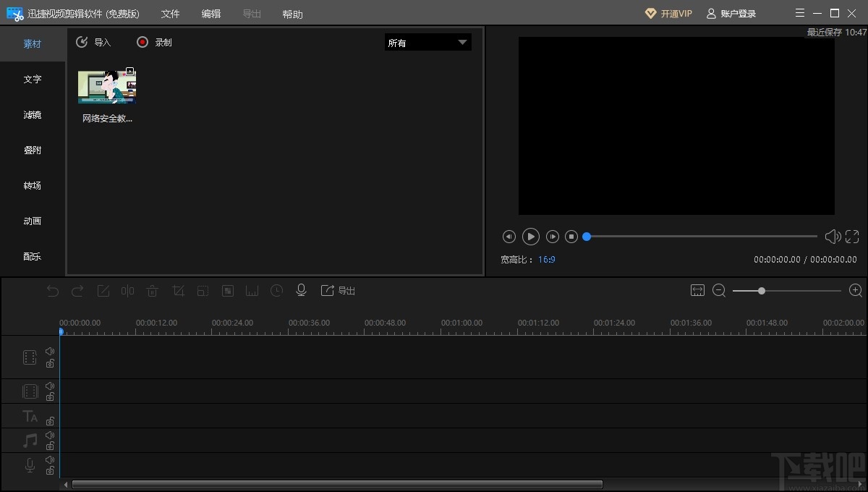Zoom in the timeline with plus magnifier
Screen dimensions: 868x492
(856, 290)
